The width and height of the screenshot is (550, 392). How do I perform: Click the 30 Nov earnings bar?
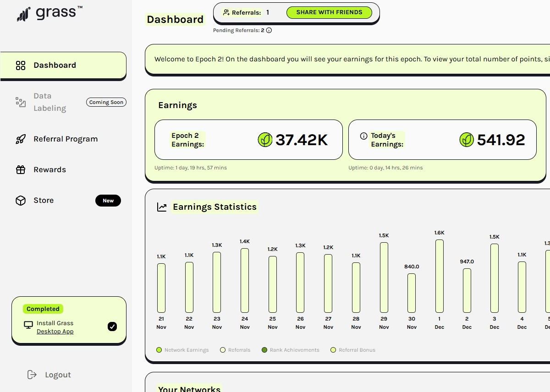click(x=412, y=293)
